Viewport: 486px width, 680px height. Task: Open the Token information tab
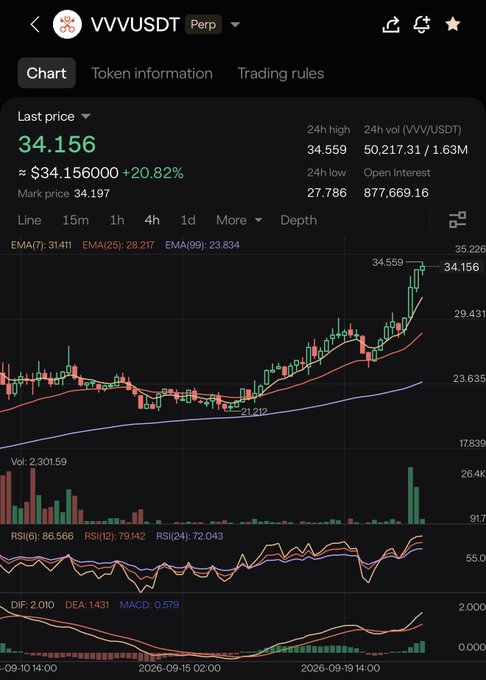pos(152,73)
